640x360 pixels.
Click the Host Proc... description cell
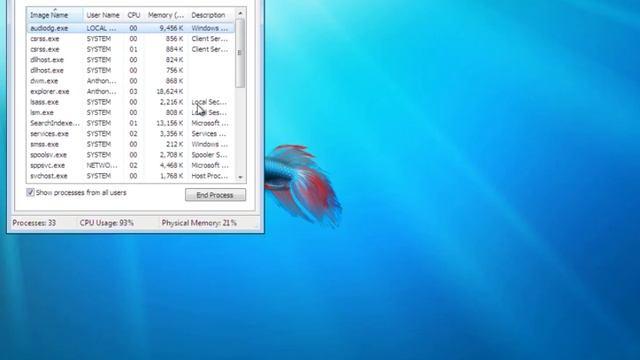tap(210, 176)
